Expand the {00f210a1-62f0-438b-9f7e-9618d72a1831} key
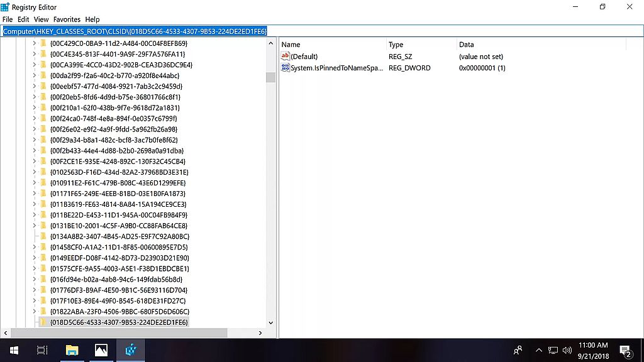 tap(35, 107)
